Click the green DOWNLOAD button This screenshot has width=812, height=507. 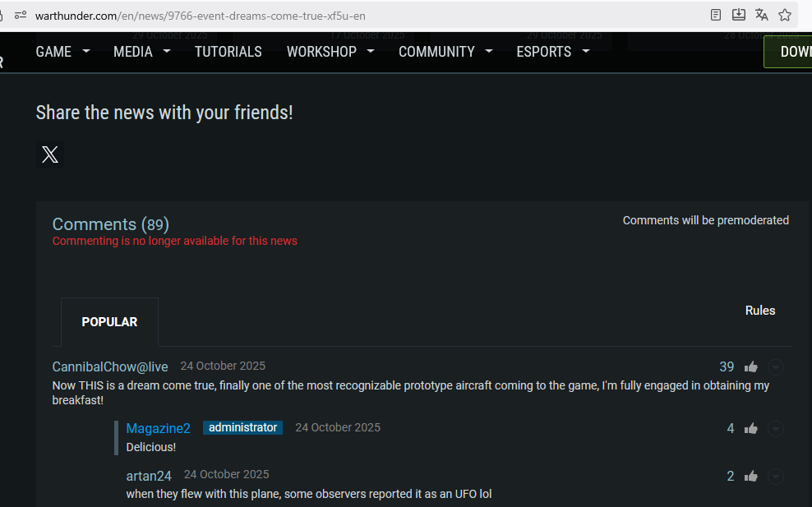787,51
